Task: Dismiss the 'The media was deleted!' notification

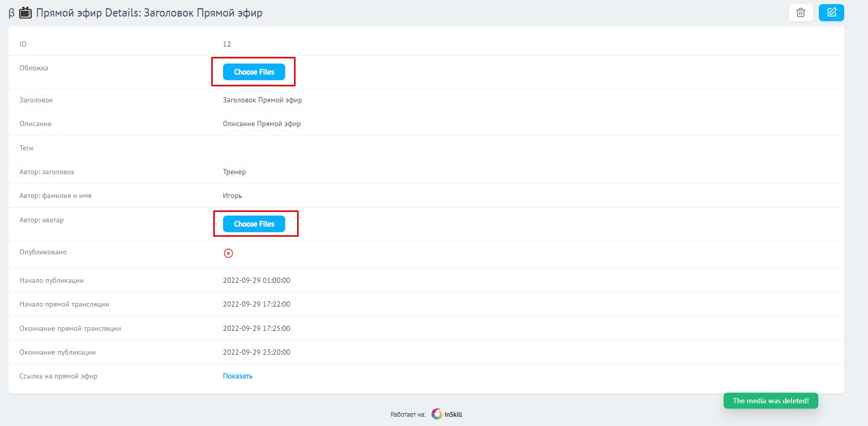Action: (x=770, y=401)
